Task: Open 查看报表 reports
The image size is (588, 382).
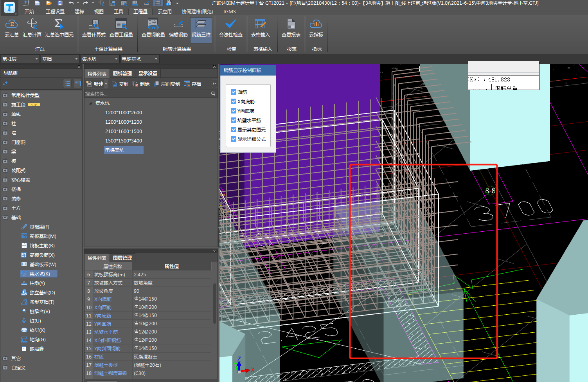Action: (291, 28)
